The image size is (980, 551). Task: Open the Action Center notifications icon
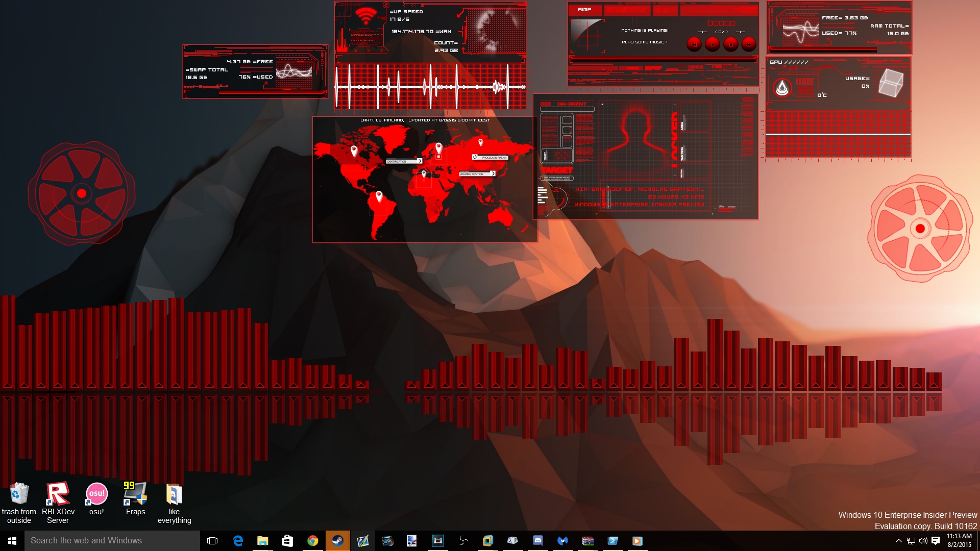(x=936, y=541)
